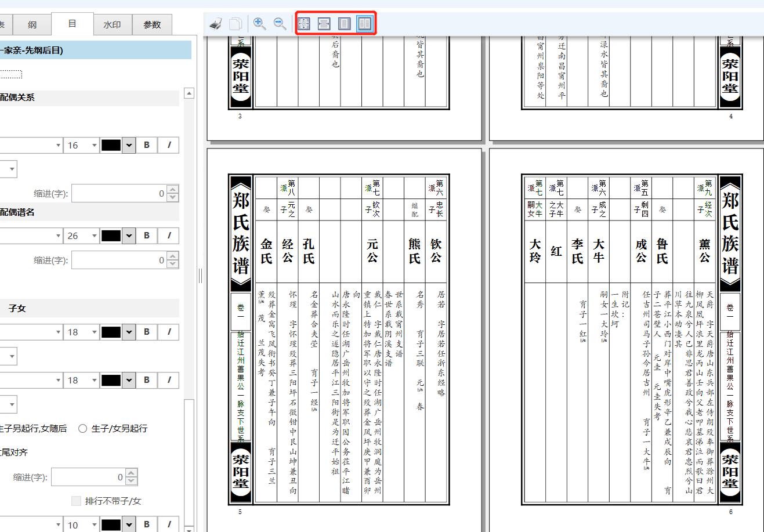
Task: Switch to the 目 tab
Action: [72, 23]
